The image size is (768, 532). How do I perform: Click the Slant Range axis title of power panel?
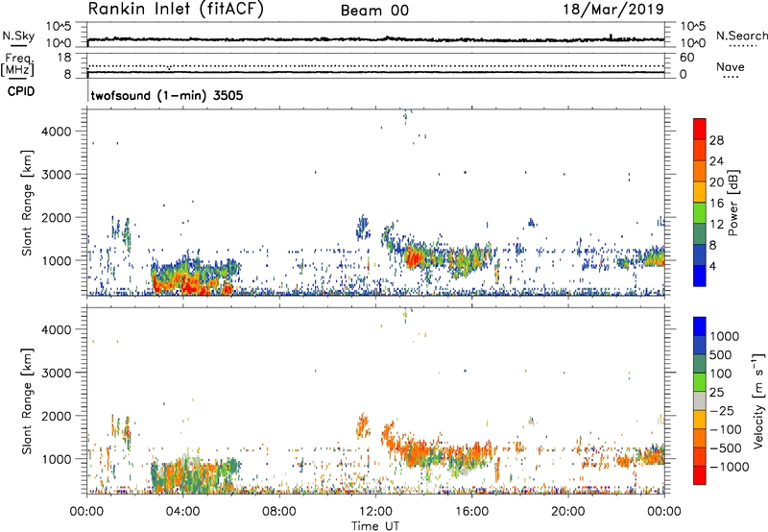click(27, 203)
